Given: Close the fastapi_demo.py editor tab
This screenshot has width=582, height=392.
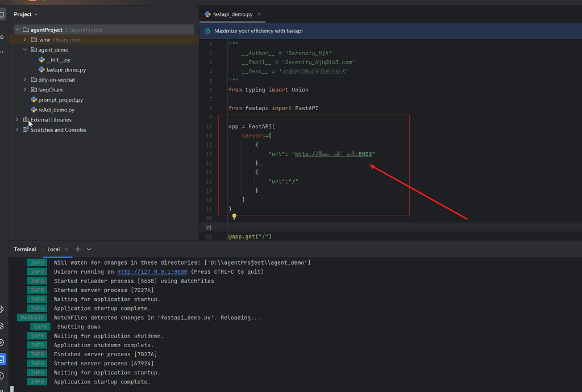Looking at the screenshot, I should [x=259, y=14].
